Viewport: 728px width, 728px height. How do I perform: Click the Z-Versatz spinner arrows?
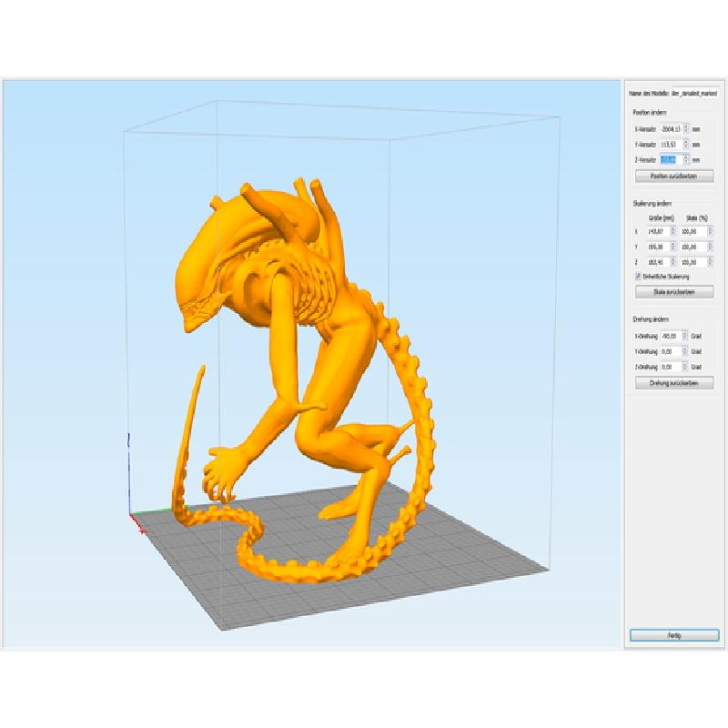[686, 160]
